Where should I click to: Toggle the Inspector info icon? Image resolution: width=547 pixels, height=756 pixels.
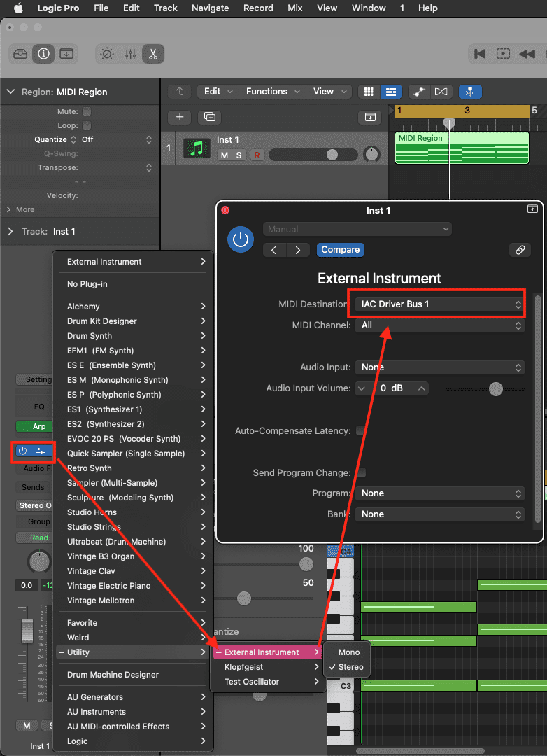[x=43, y=54]
